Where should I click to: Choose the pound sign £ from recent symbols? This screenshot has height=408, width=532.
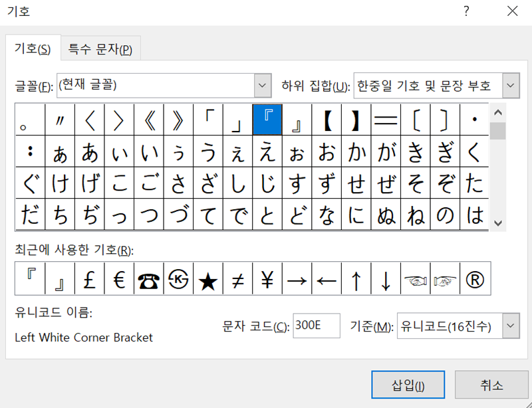pyautogui.click(x=90, y=278)
